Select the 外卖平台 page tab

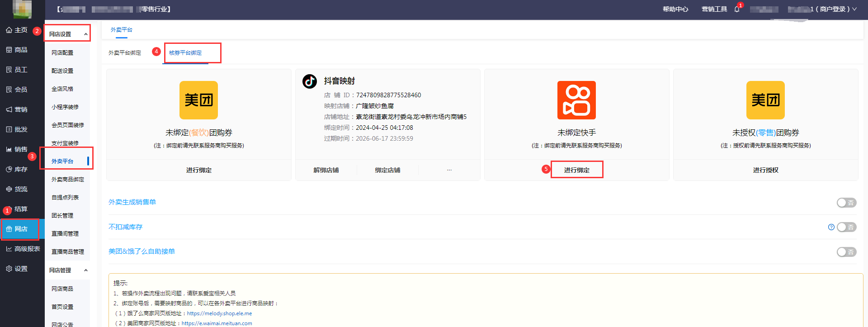coord(122,30)
